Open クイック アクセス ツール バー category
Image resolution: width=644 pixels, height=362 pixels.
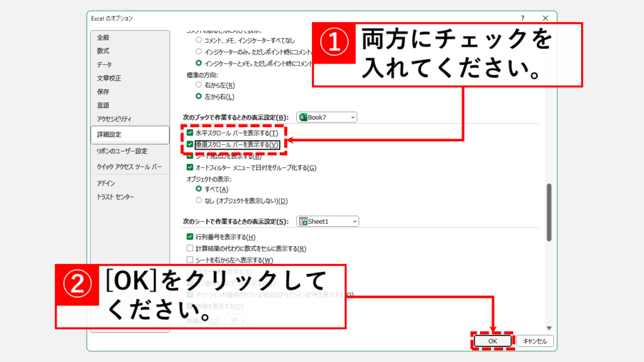pyautogui.click(x=129, y=167)
